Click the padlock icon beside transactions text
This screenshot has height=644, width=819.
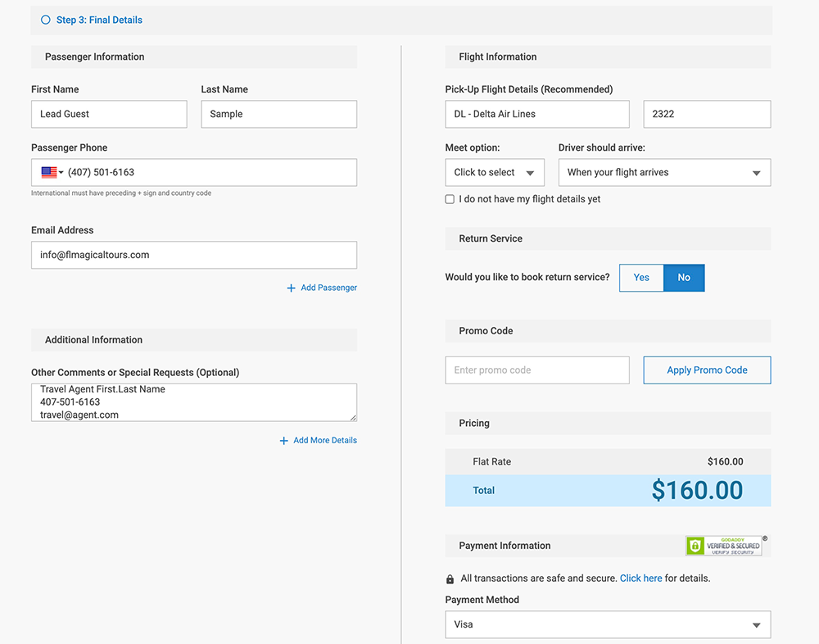(x=450, y=579)
